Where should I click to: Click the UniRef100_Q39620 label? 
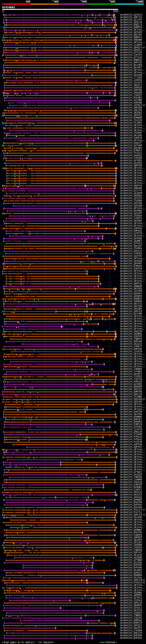[x=131, y=612]
